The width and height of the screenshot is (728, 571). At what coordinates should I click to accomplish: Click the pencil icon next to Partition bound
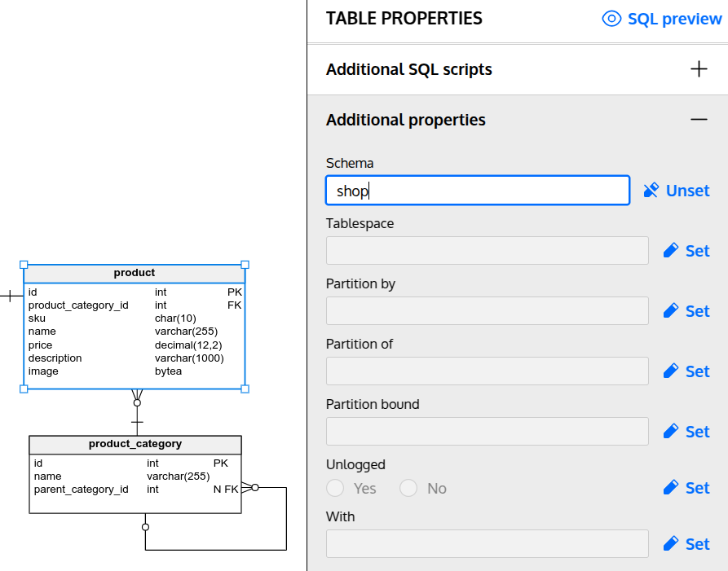pyautogui.click(x=671, y=432)
